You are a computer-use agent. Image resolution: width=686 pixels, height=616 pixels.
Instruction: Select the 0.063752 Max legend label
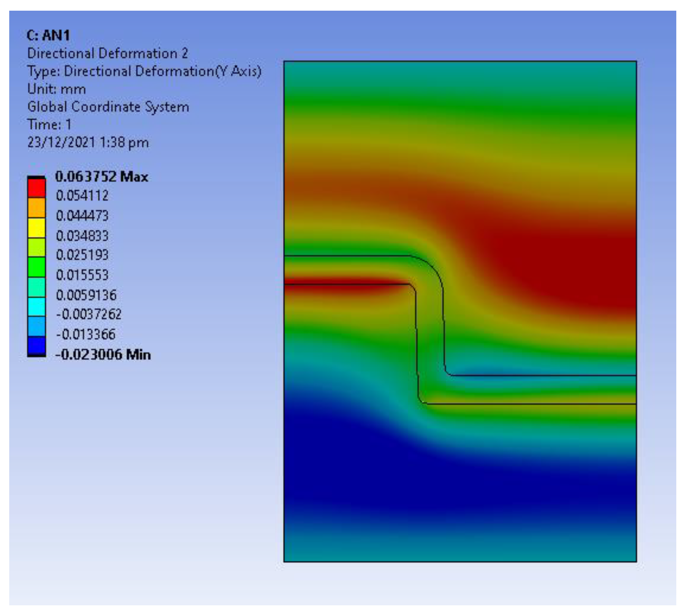pos(102,177)
